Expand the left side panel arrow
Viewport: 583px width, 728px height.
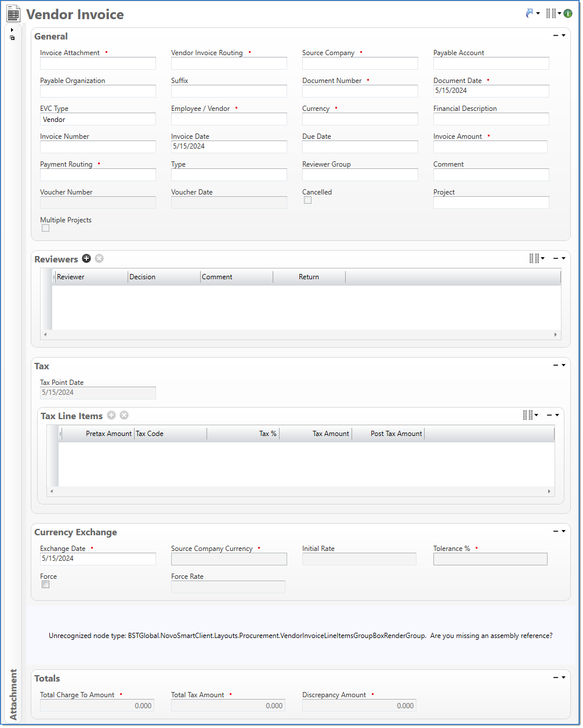[12, 30]
